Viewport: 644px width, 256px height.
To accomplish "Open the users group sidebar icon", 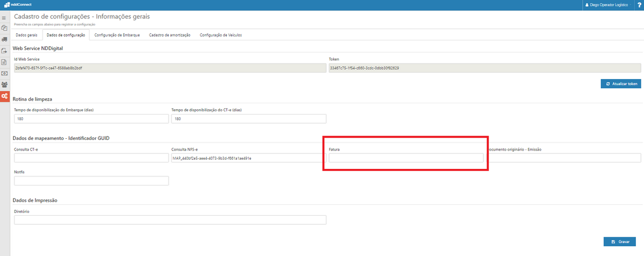I will tap(4, 84).
